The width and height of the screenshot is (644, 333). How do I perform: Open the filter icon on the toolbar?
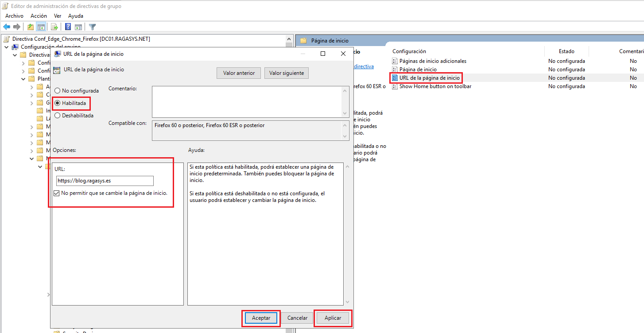(x=92, y=27)
